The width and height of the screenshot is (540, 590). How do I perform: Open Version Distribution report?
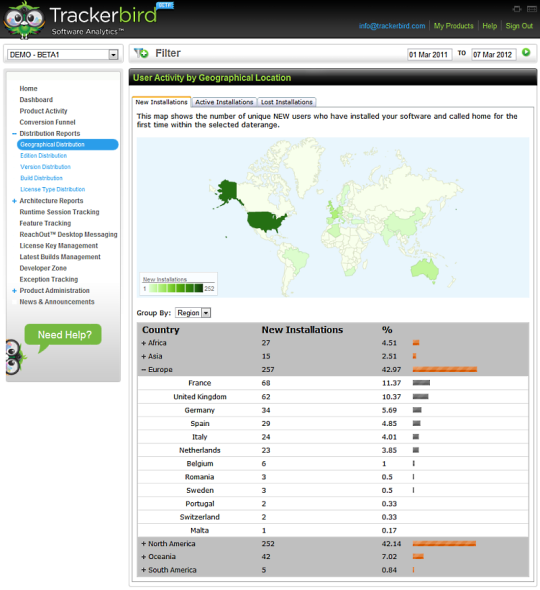[x=46, y=167]
